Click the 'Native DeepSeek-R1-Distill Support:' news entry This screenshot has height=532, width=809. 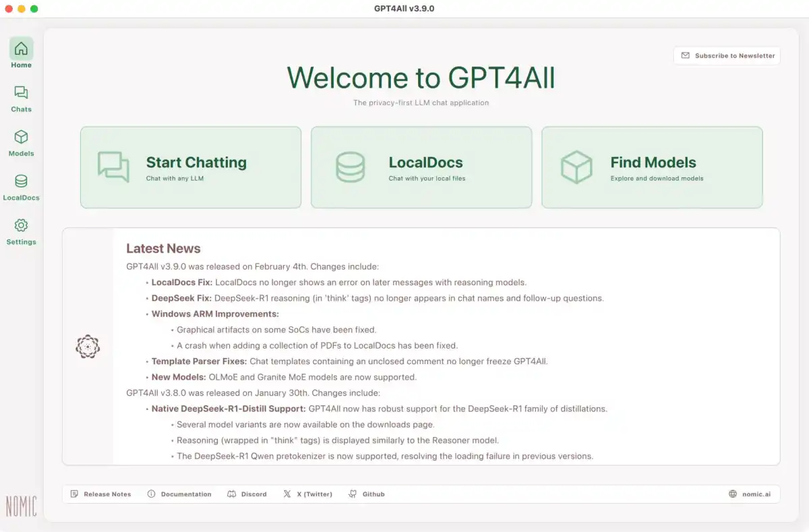pyautogui.click(x=379, y=409)
